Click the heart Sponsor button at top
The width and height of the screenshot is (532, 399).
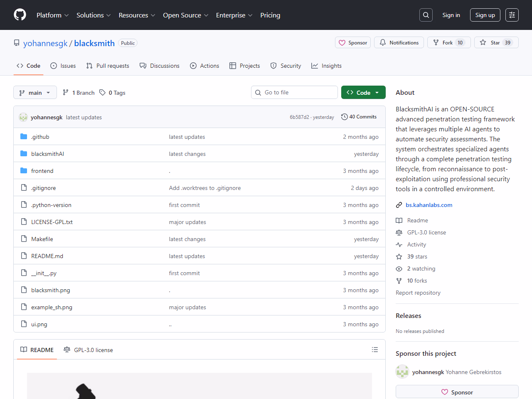point(353,42)
